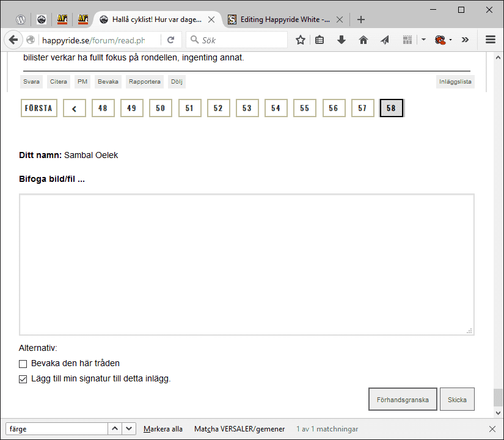This screenshot has height=440, width=504.
Task: Click the back navigation arrow
Action: tap(13, 40)
